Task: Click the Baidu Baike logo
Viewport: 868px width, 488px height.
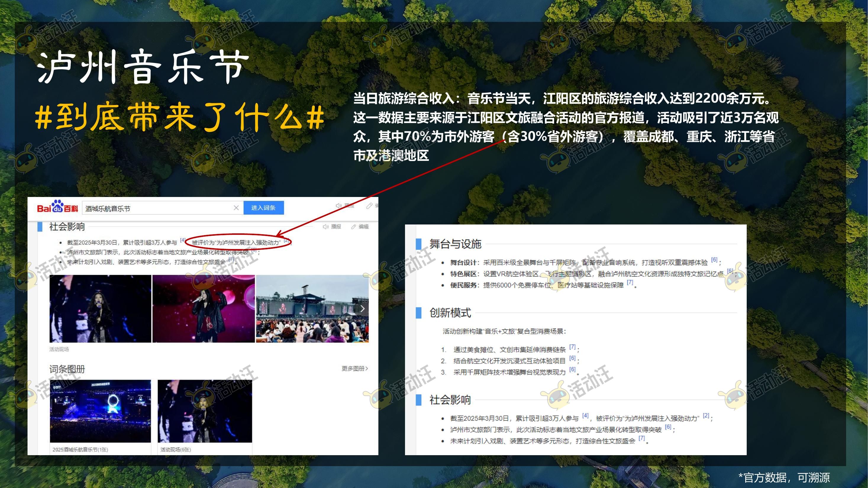Action: 57,207
